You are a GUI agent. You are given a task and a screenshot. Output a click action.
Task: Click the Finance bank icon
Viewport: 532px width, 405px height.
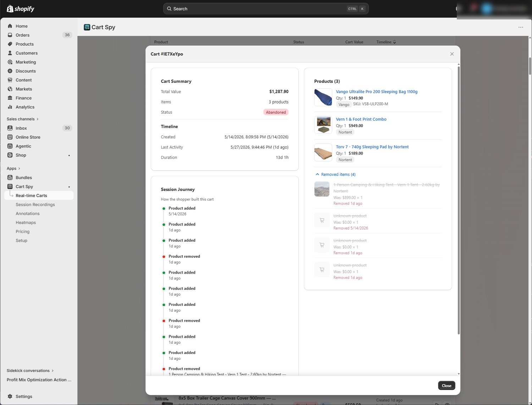click(x=10, y=98)
